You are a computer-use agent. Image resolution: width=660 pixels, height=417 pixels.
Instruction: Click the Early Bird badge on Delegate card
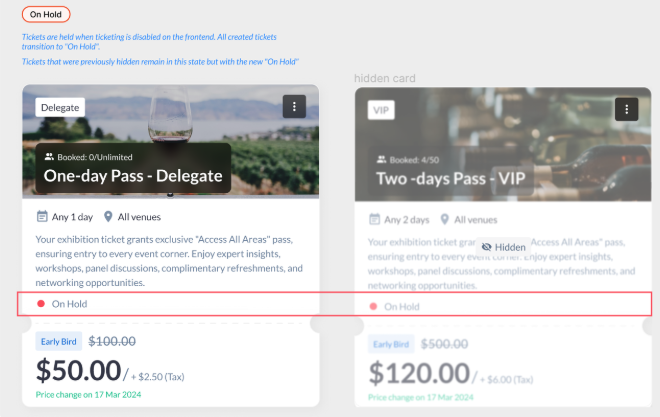[58, 341]
